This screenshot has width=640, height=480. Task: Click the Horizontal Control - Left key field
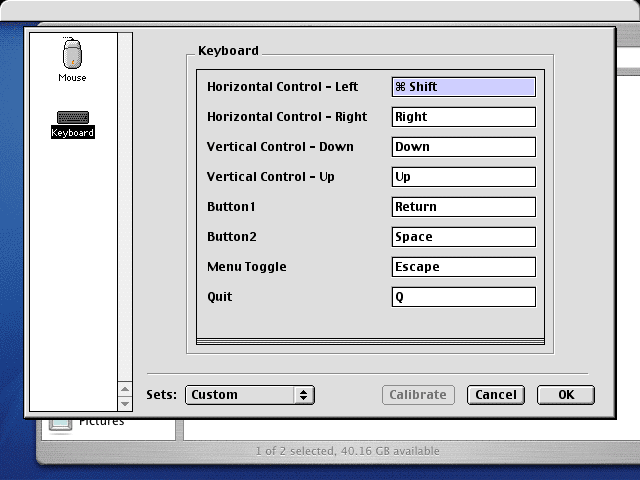coord(463,87)
